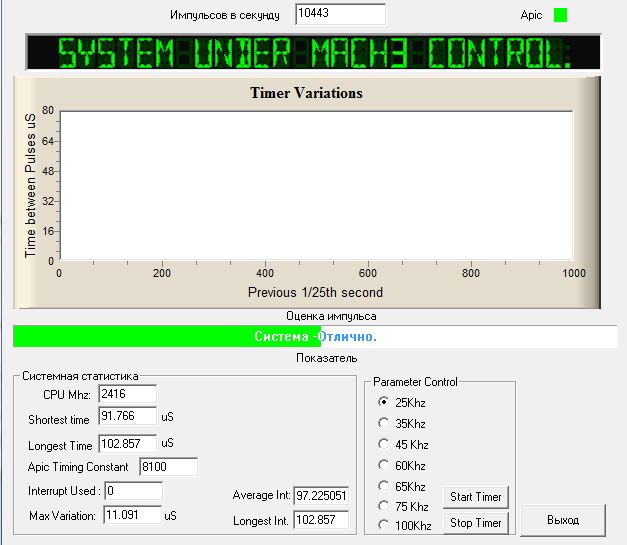Image resolution: width=627 pixels, height=545 pixels.
Task: Click the Timer Variations chart title
Action: click(306, 93)
